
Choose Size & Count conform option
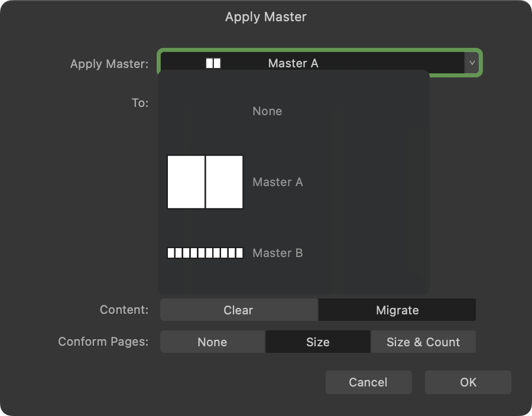pyautogui.click(x=423, y=342)
